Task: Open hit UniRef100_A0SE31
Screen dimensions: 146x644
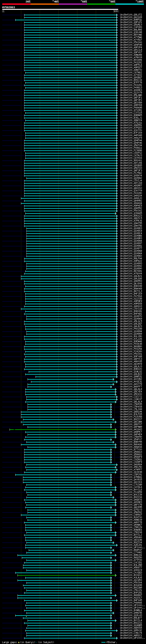Action: pos(131,382)
